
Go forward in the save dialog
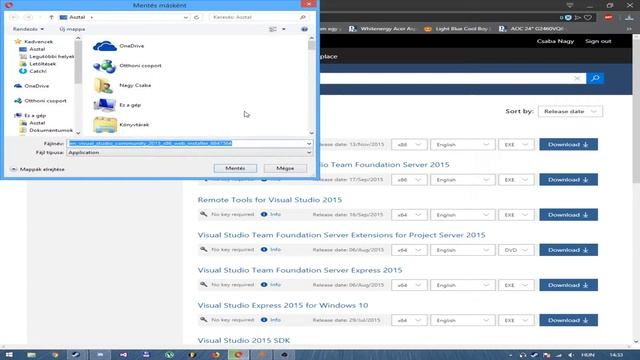pos(28,17)
